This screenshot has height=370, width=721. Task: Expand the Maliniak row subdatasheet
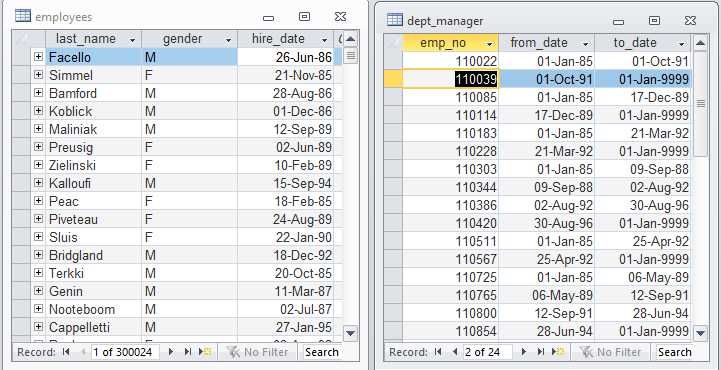click(x=38, y=129)
